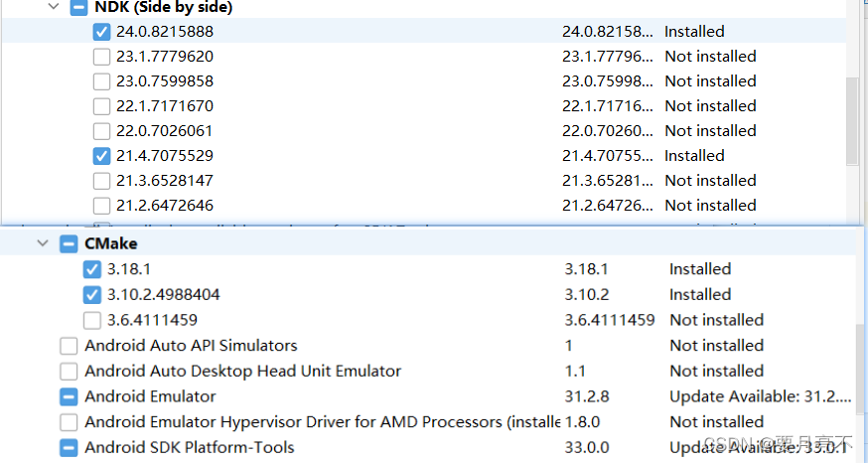Check NDK version 22.1.7171670
The image size is (868, 463).
point(101,106)
